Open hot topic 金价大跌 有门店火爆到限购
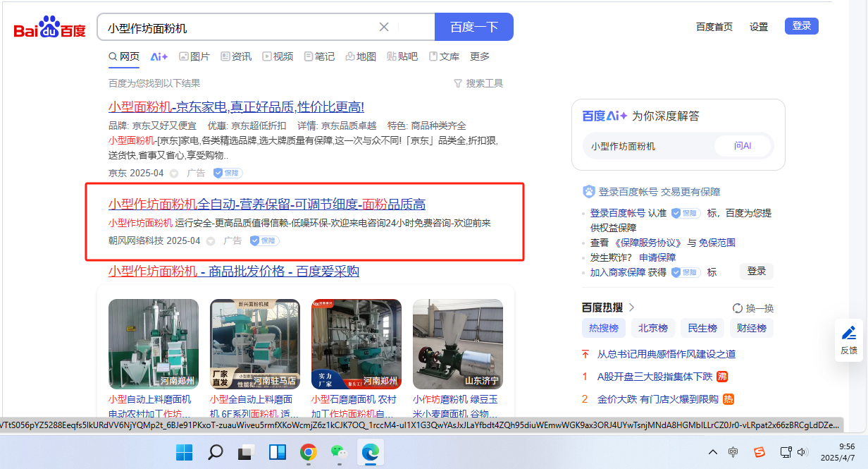This screenshot has height=469, width=868. coord(657,399)
